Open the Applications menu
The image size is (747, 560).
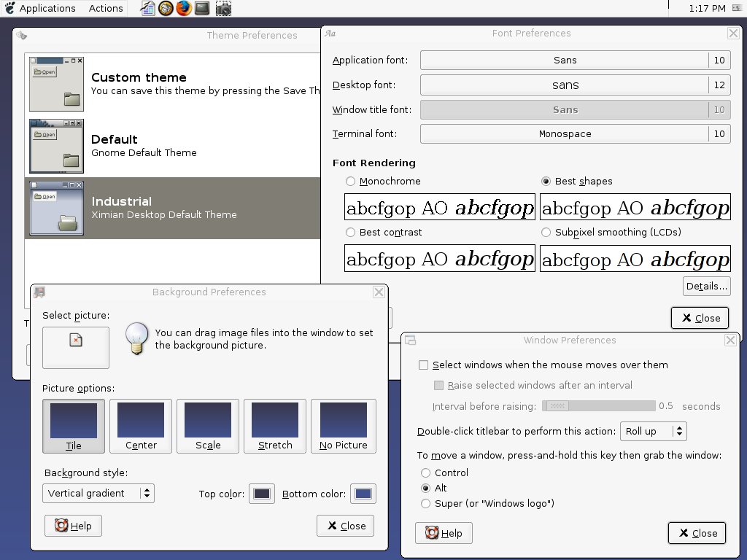pyautogui.click(x=47, y=9)
